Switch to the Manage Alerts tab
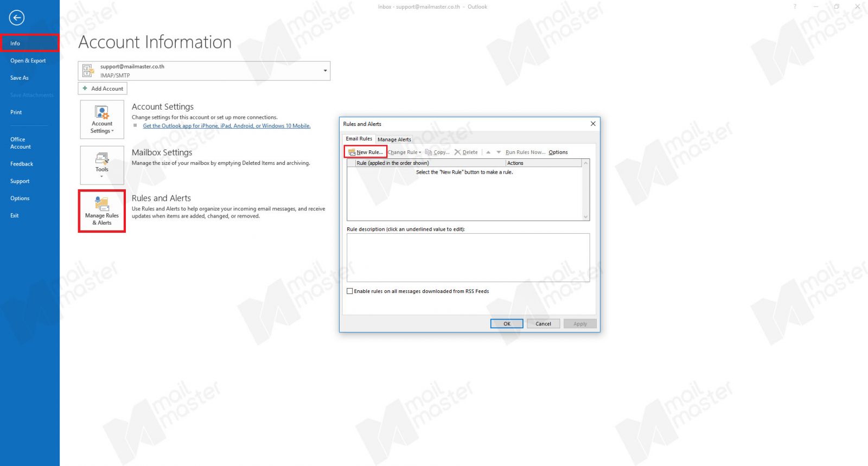This screenshot has width=868, height=466. 394,139
